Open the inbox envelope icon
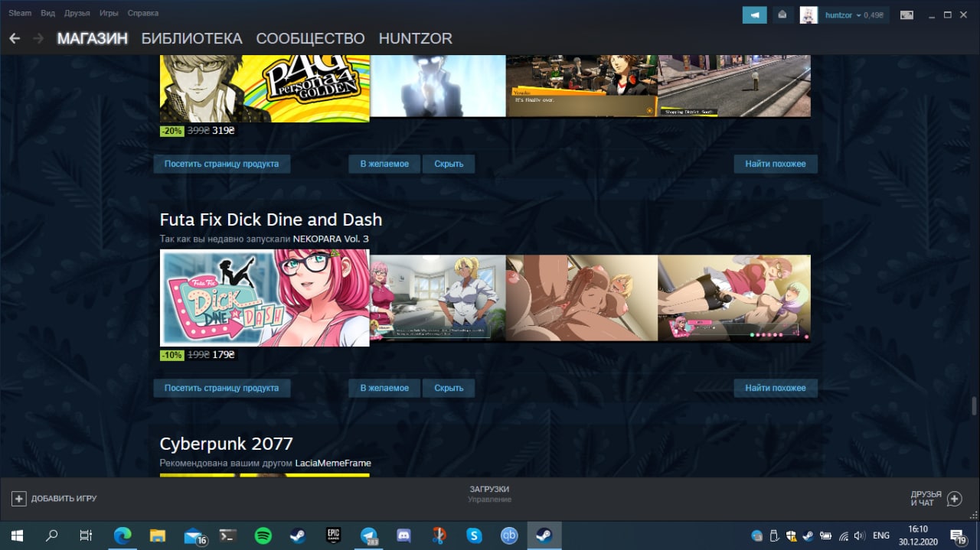This screenshot has height=550, width=980. (x=782, y=15)
